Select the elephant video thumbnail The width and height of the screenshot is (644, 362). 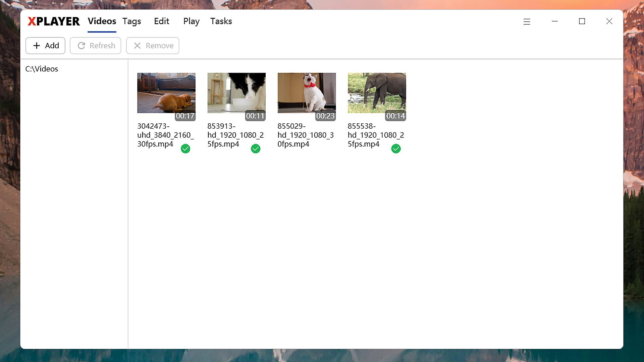click(x=377, y=93)
